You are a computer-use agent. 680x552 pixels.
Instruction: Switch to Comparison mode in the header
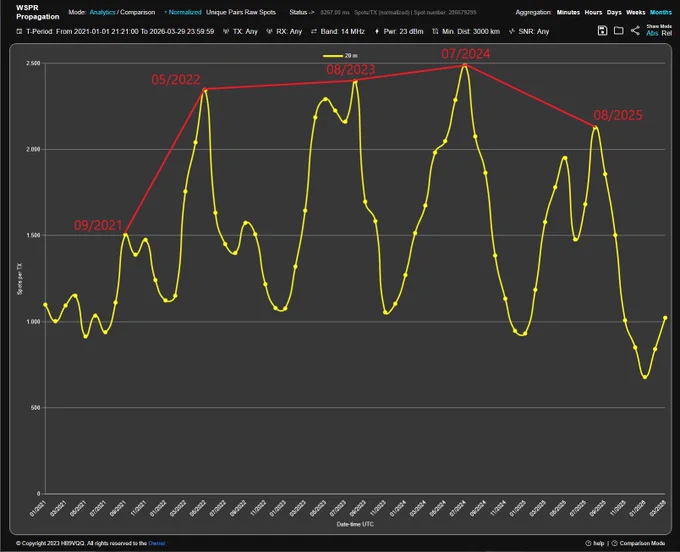(137, 12)
